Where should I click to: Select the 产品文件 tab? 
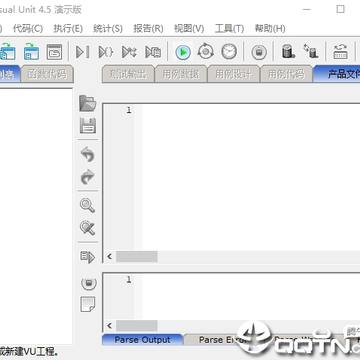pos(337,74)
